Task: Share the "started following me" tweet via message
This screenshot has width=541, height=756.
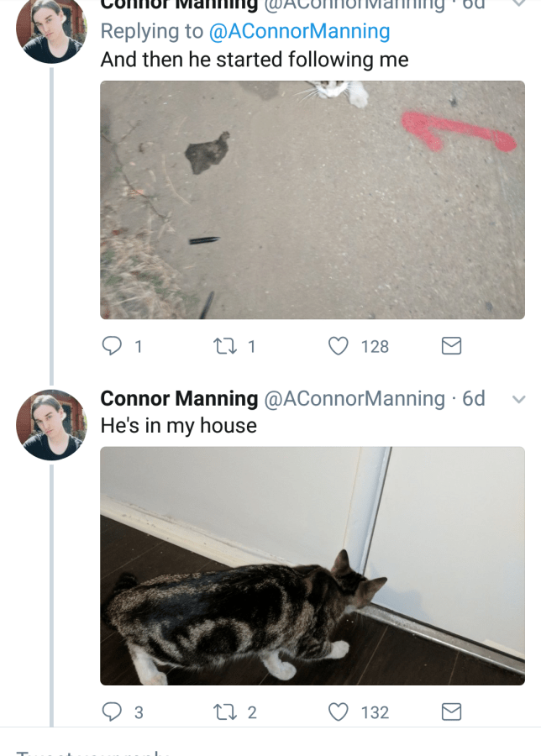Action: point(451,346)
